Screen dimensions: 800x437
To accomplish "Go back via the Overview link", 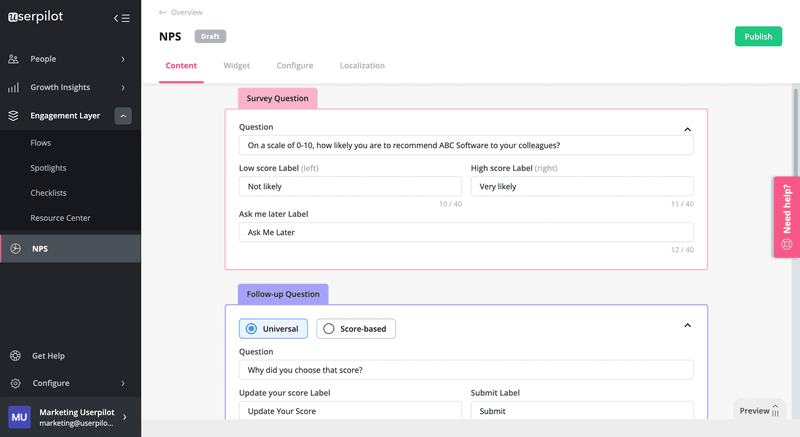I will [181, 13].
